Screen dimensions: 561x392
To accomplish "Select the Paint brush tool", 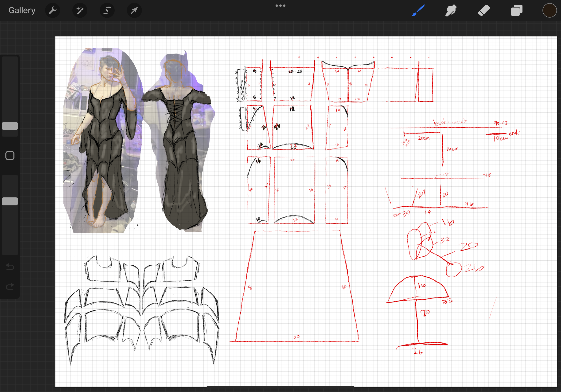I will (x=418, y=10).
